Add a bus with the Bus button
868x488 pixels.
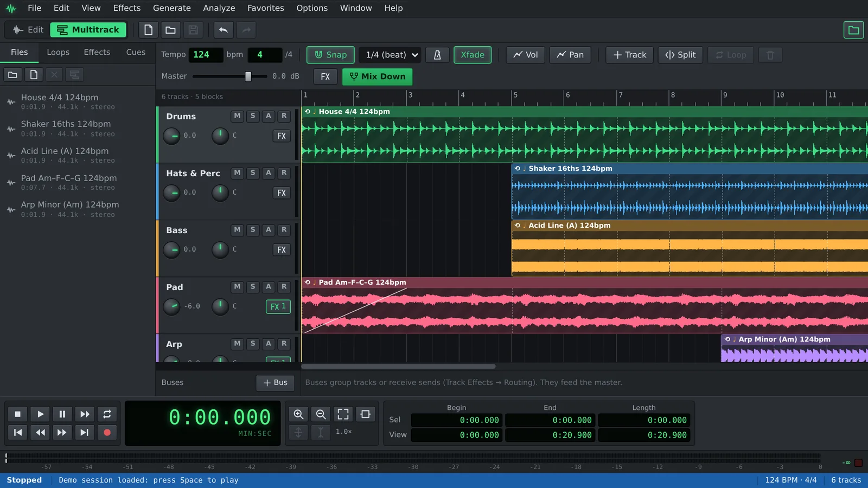pyautogui.click(x=275, y=383)
